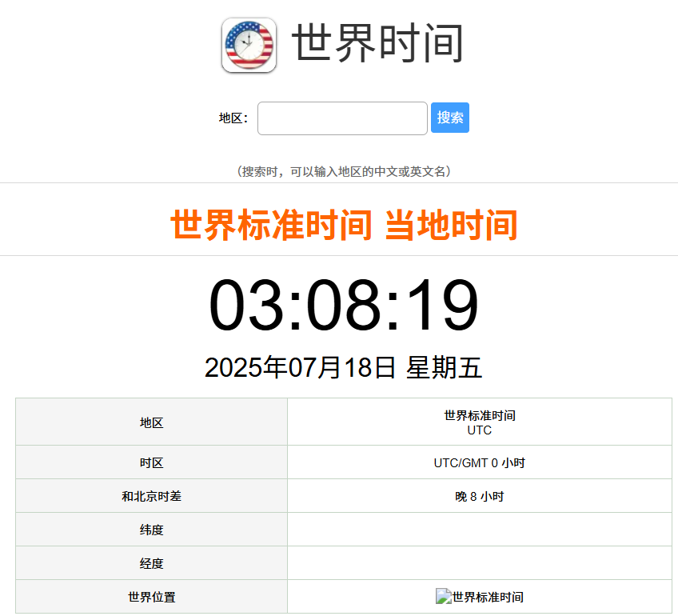Select the 世界位置 row header
678x616 pixels.
pyautogui.click(x=151, y=597)
